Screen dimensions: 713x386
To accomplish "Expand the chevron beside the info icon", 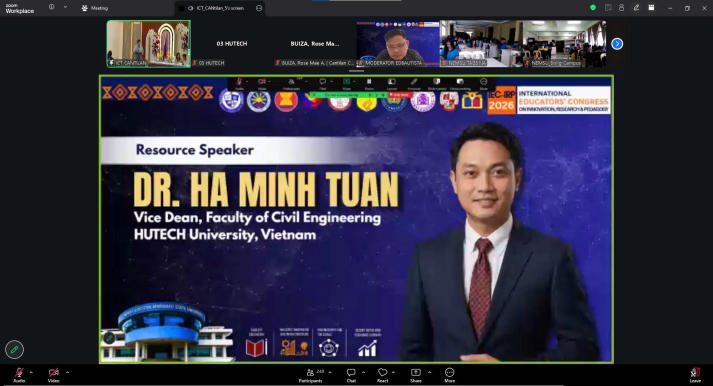I will (65, 7).
